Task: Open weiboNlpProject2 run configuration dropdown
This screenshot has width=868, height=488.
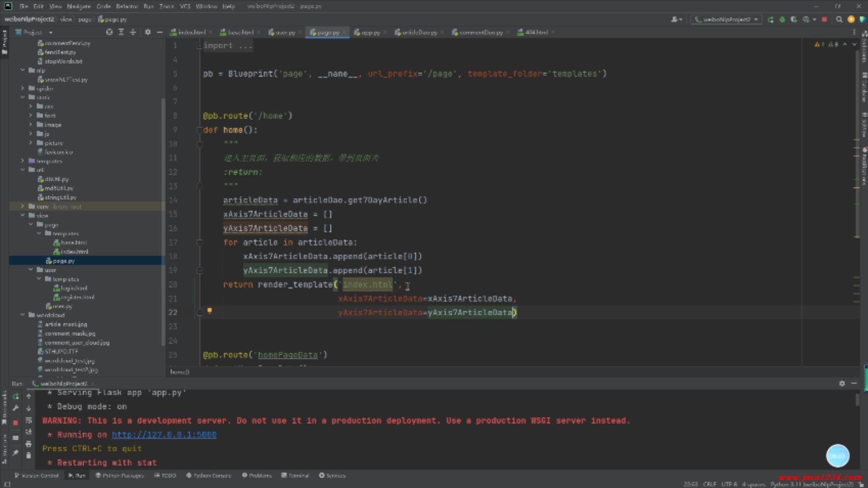Action: pos(726,19)
